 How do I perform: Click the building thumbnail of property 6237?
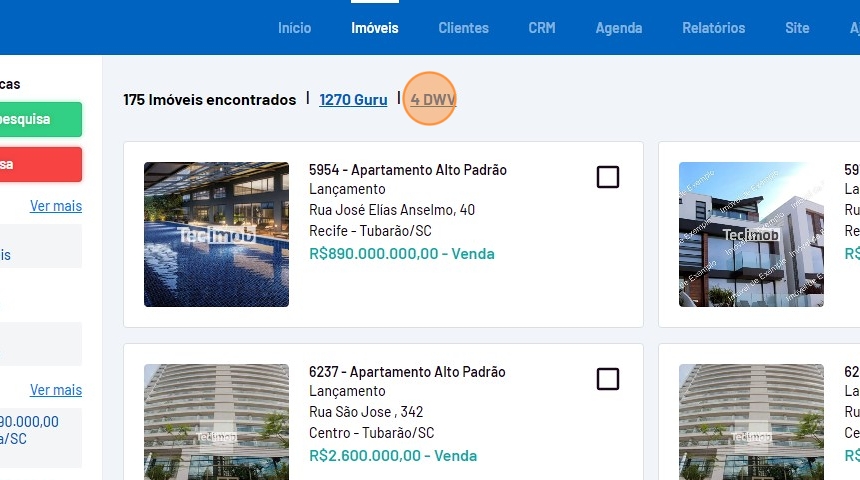click(216, 420)
